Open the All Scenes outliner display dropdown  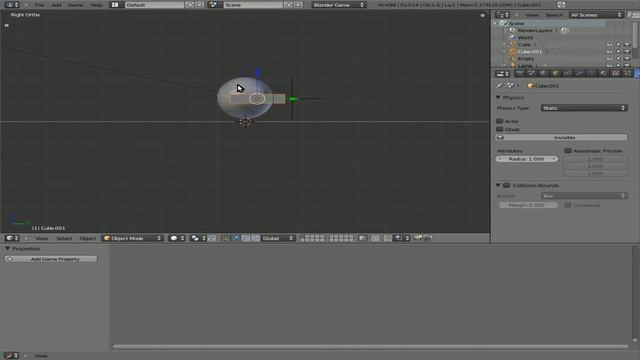(596, 15)
